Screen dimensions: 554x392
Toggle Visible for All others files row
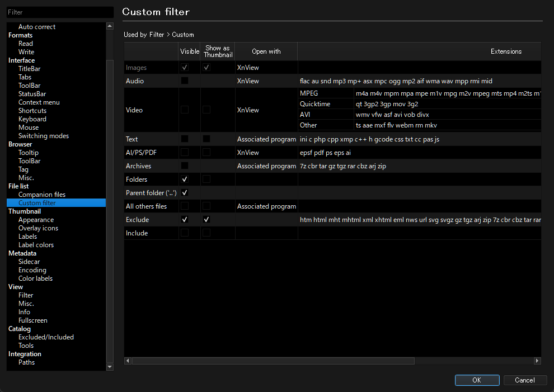[x=185, y=206]
